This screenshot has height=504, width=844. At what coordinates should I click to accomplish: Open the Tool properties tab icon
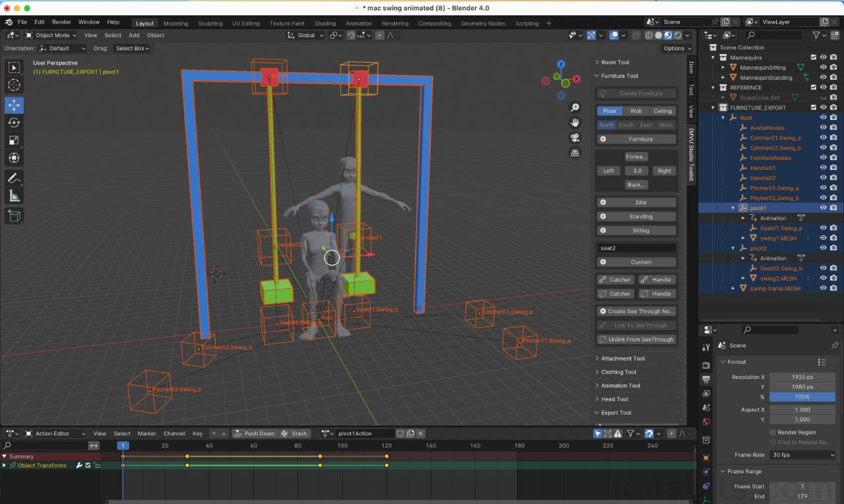pyautogui.click(x=706, y=347)
